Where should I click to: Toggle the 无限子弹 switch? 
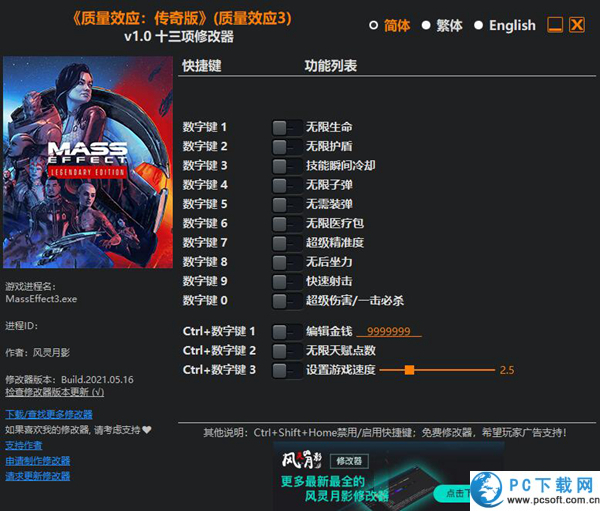point(287,185)
